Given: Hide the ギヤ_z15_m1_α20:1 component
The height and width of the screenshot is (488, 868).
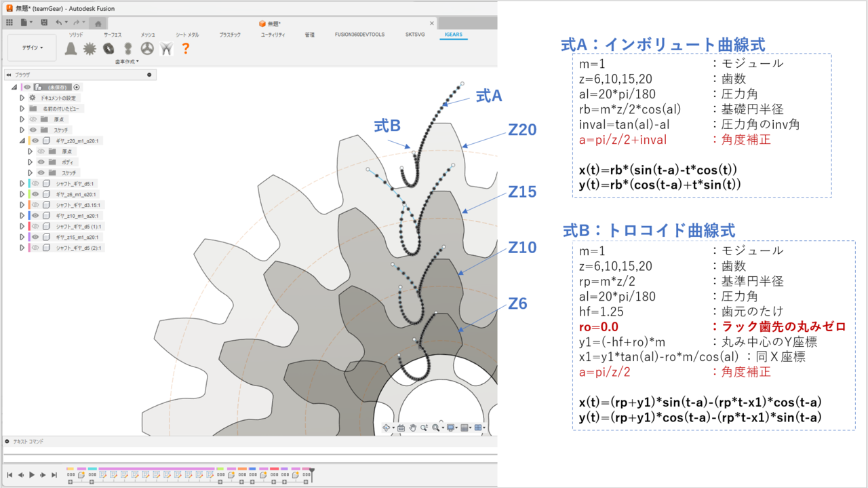Looking at the screenshot, I should pyautogui.click(x=35, y=237).
